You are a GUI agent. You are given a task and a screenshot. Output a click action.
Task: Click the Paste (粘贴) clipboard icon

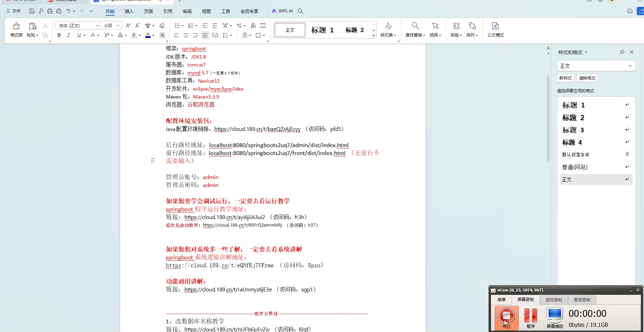pos(32,26)
